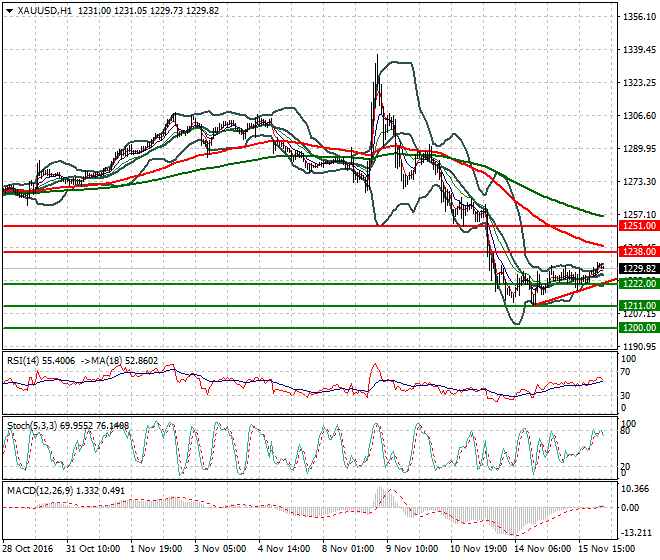
Task: Open the XAUUSD chart menu triangle
Action: (10, 11)
